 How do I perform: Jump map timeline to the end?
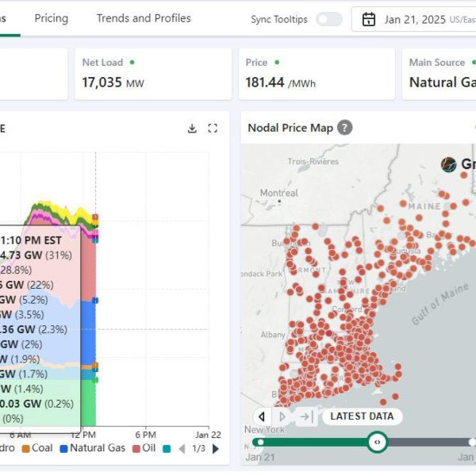click(x=304, y=416)
